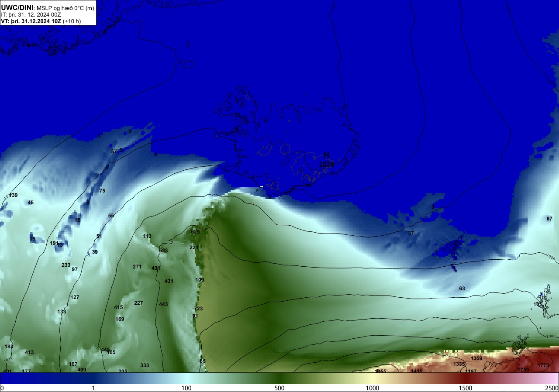This screenshot has height=392, width=559.
Task: Click the 1415 height value
Action: coord(417,371)
